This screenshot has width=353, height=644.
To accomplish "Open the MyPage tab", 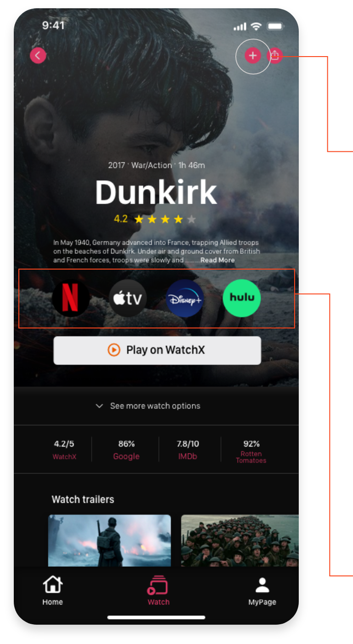I will [262, 591].
